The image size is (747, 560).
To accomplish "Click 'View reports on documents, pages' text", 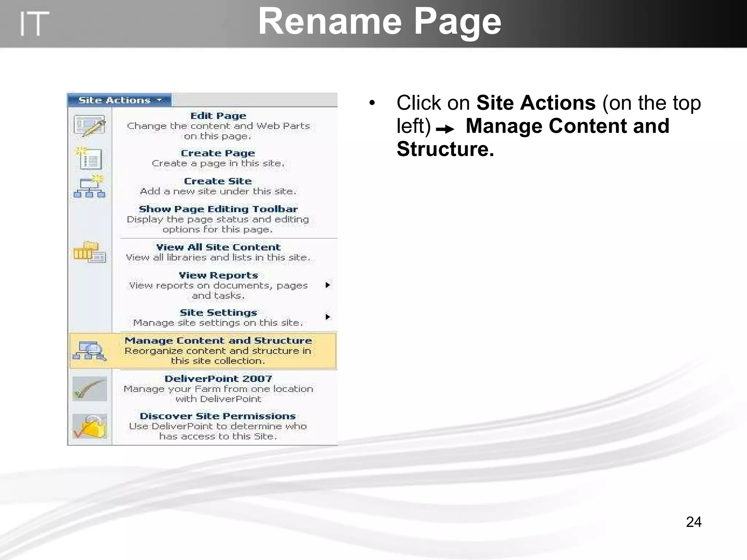I will pyautogui.click(x=218, y=285).
